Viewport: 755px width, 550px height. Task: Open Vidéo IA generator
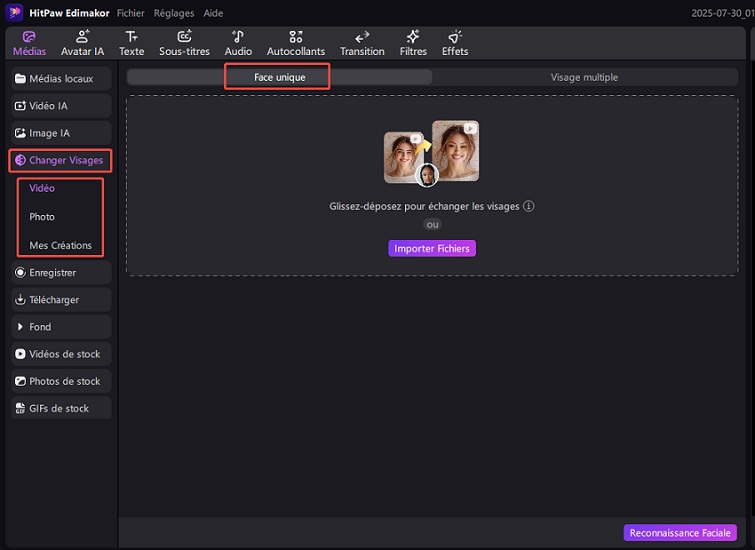pyautogui.click(x=61, y=106)
